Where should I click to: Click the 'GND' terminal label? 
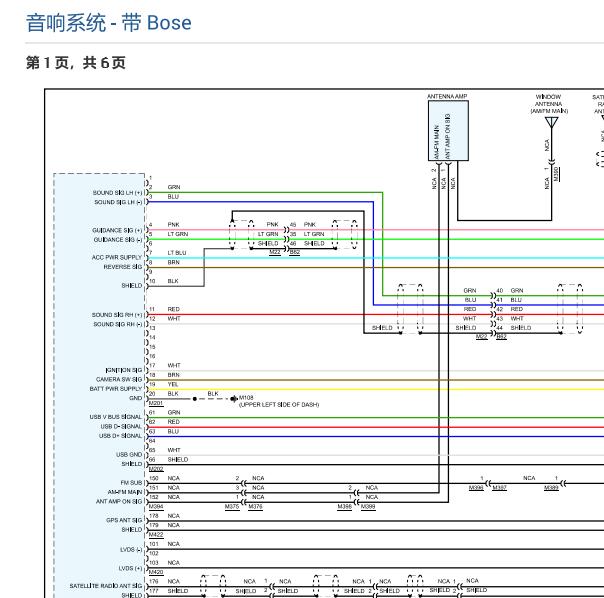tap(136, 398)
